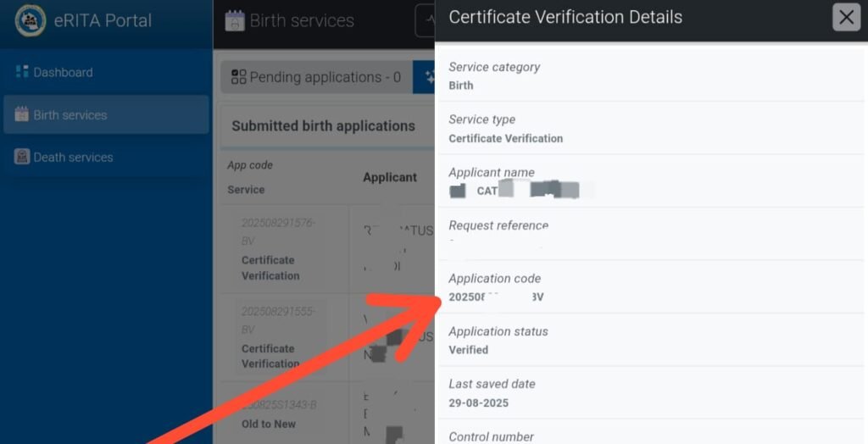Viewport: 868px width, 444px height.
Task: Click the Certificate Verification service type value
Action: (505, 138)
